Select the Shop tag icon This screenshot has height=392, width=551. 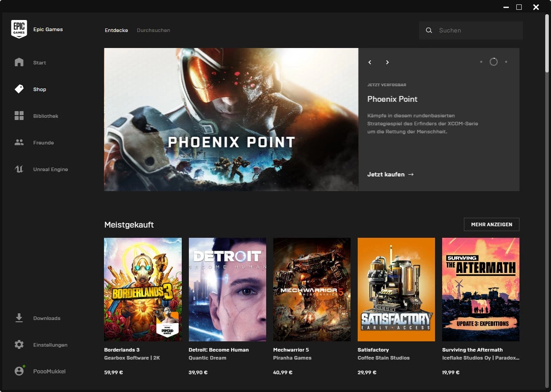pos(19,89)
